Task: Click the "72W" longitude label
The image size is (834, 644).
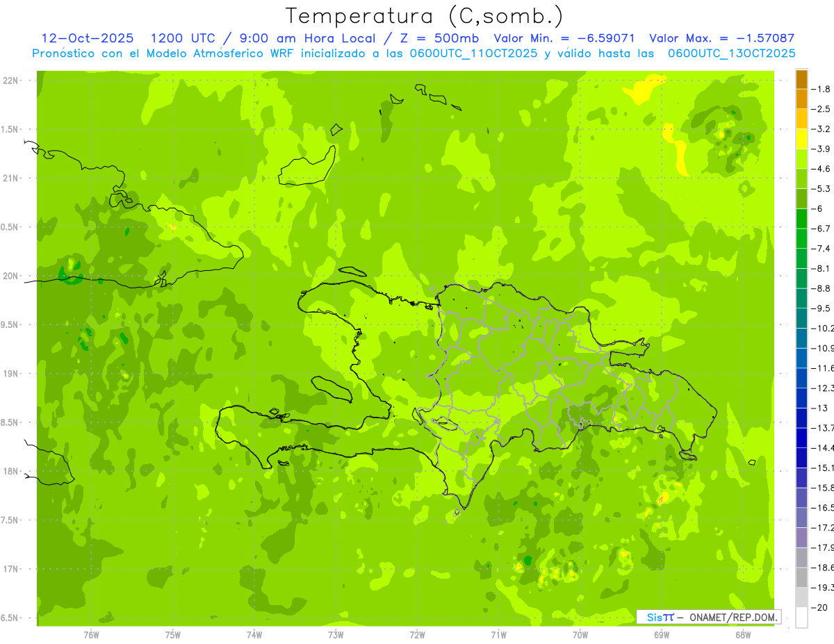Action: [x=418, y=635]
